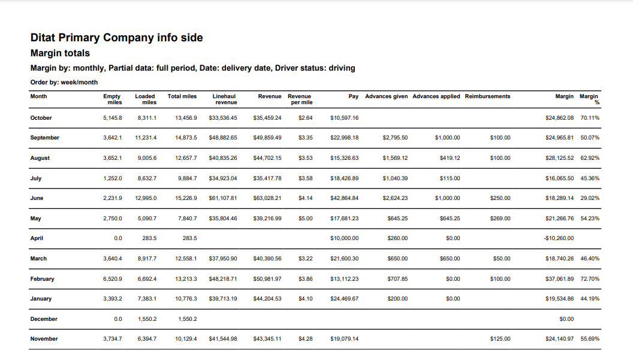
Task: Click the 'Advances given' column header
Action: coord(386,96)
